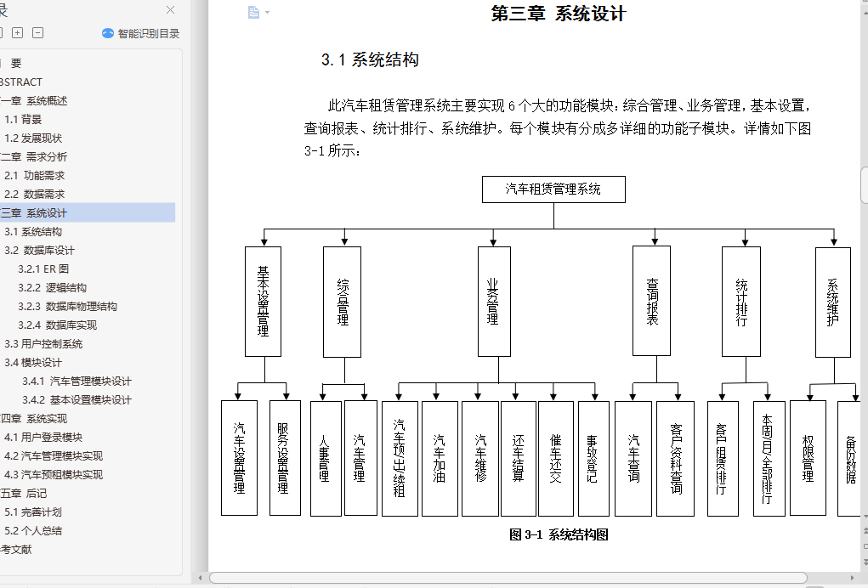Go to outline entry 3.1 系统结构

[33, 232]
